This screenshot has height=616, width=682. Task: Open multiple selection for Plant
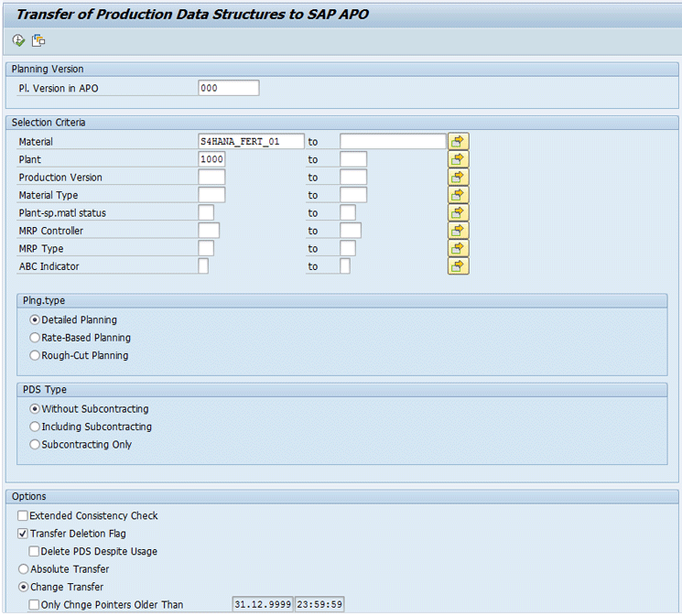458,159
